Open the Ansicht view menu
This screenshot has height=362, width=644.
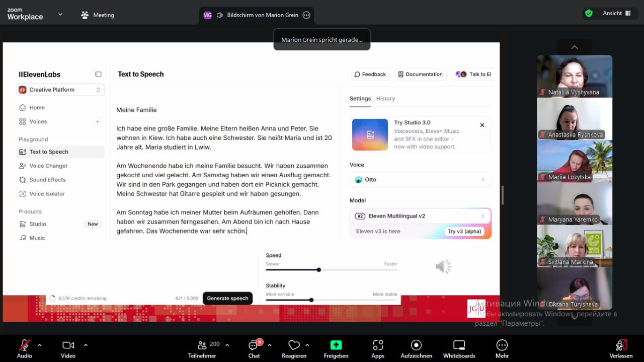click(616, 14)
